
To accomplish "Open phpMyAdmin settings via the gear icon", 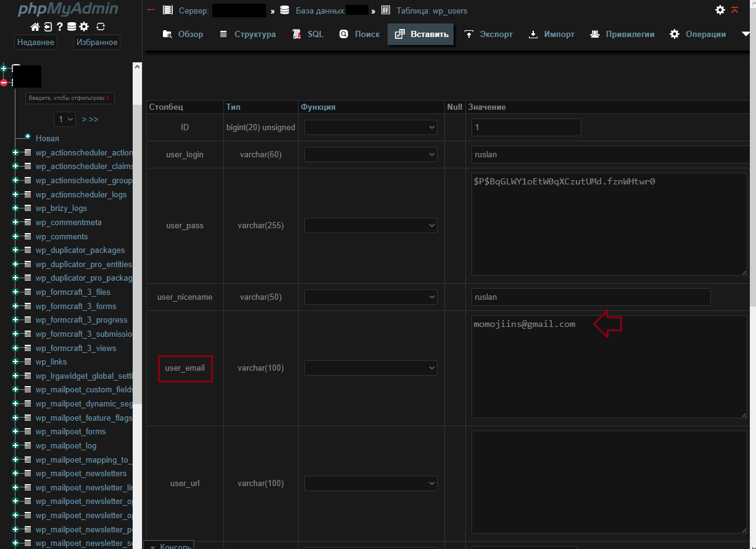I will (84, 27).
